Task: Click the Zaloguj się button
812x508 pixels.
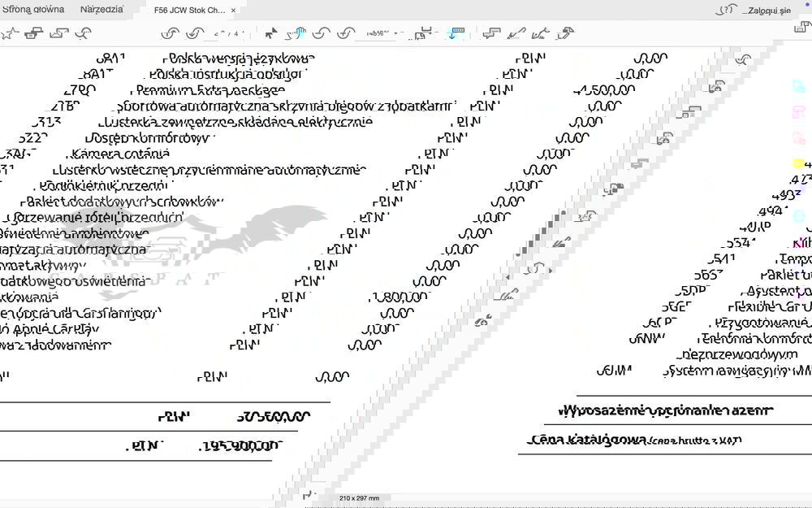Action: [769, 10]
